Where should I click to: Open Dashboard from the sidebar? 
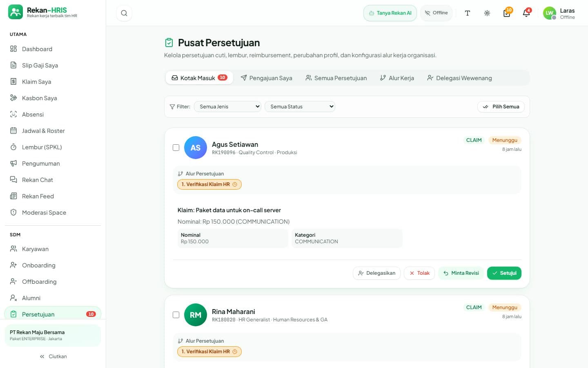click(x=53, y=49)
